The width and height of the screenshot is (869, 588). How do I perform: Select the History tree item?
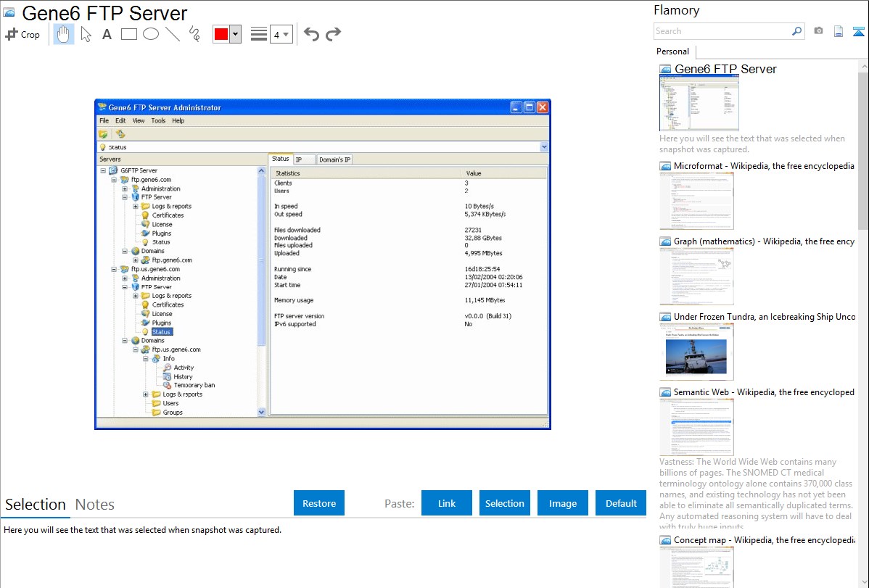pyautogui.click(x=183, y=377)
